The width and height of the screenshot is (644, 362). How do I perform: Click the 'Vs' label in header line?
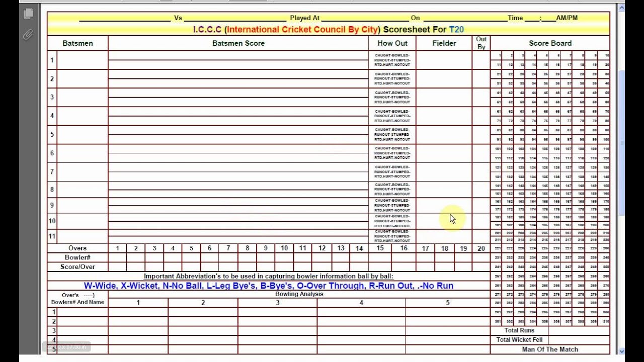(x=178, y=18)
